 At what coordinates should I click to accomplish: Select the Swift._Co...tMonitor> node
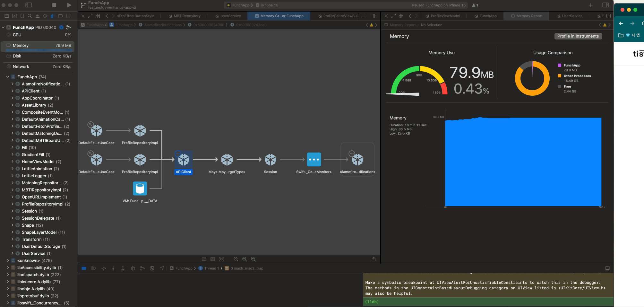314,163
